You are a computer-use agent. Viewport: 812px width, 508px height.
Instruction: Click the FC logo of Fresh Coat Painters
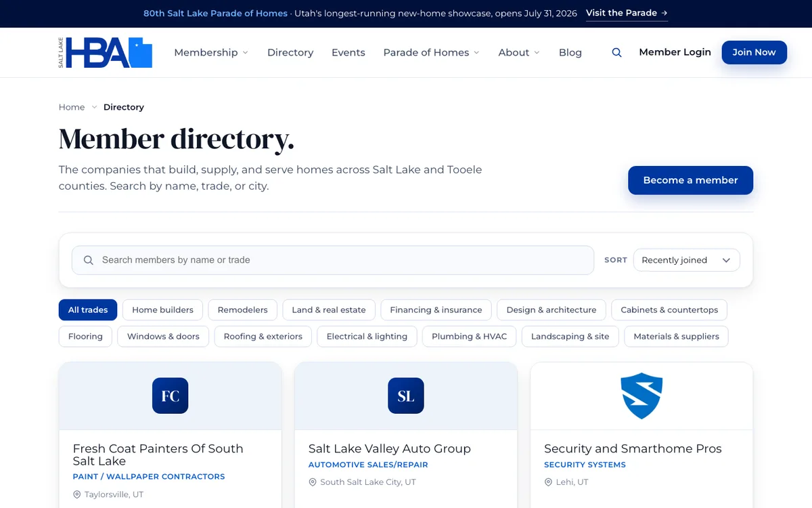click(170, 396)
